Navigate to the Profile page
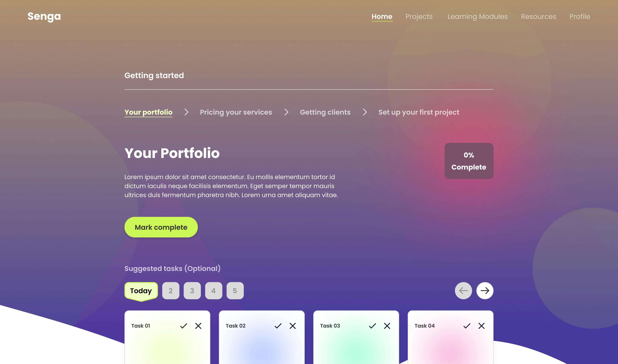Screen dimensions: 618x364 tap(580, 17)
